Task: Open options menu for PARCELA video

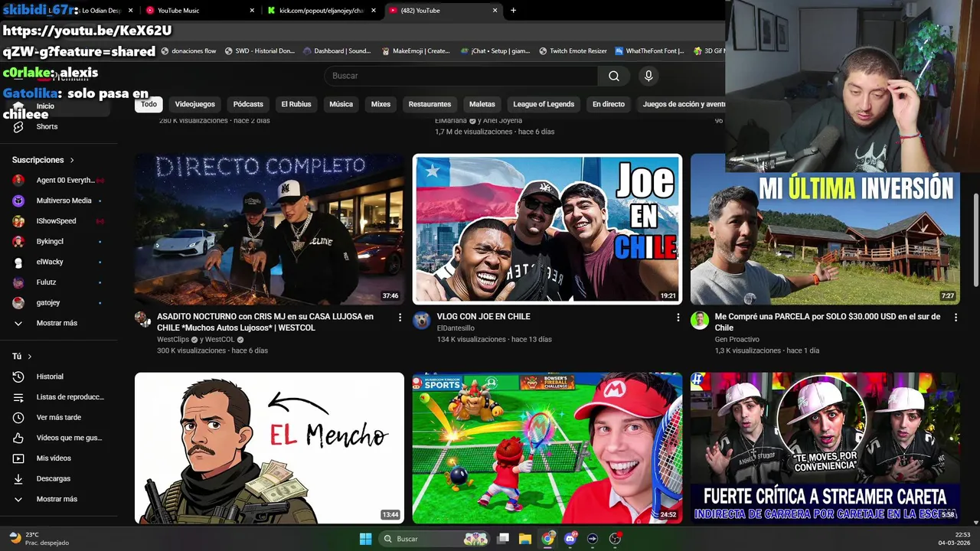Action: [x=955, y=317]
